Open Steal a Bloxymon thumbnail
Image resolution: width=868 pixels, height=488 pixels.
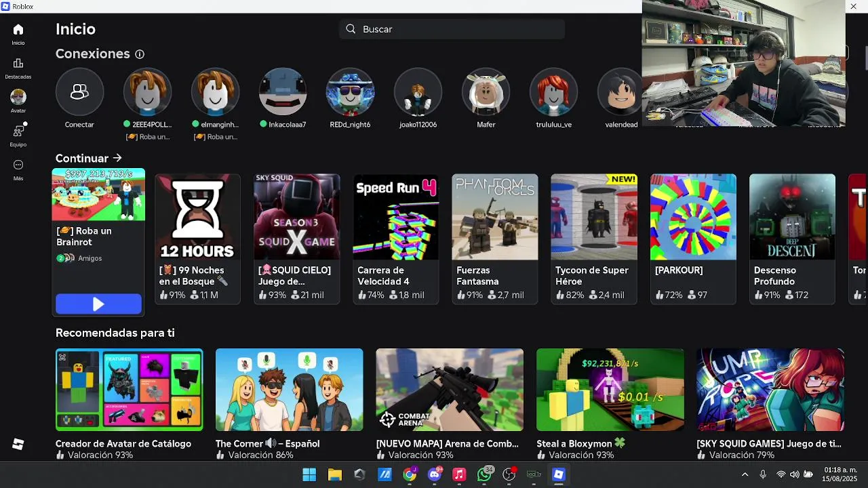click(x=610, y=390)
